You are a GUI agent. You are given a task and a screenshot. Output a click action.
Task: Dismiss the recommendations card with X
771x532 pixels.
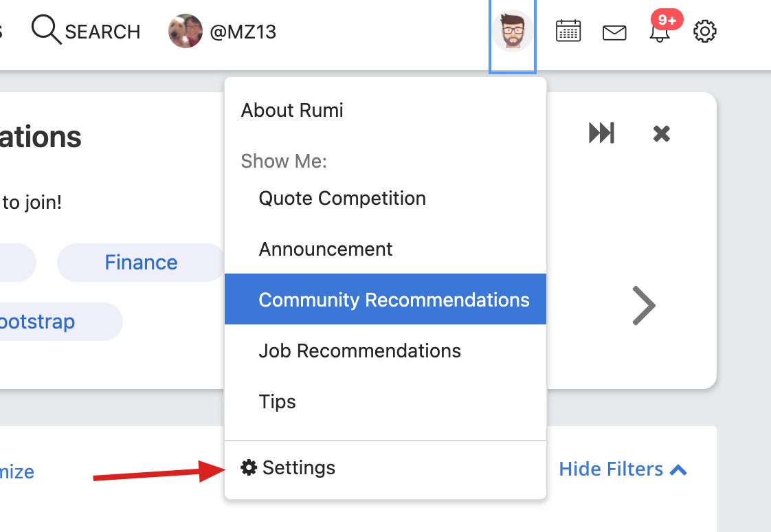(661, 134)
